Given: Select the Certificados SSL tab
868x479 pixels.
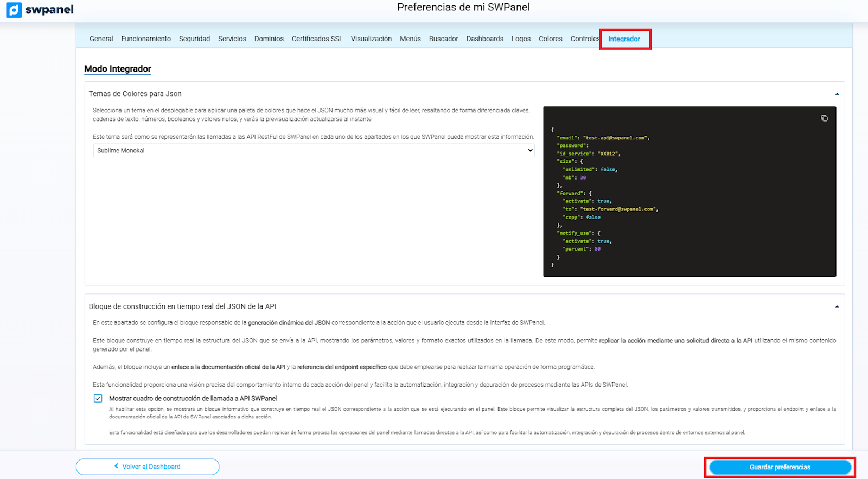Looking at the screenshot, I should 317,39.
